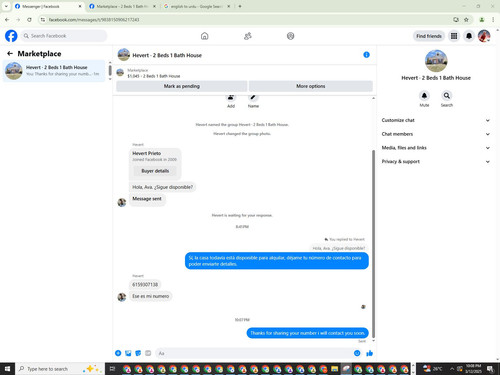Open the Facebook menu grid icon
This screenshot has height=375, width=500.
pos(454,36)
